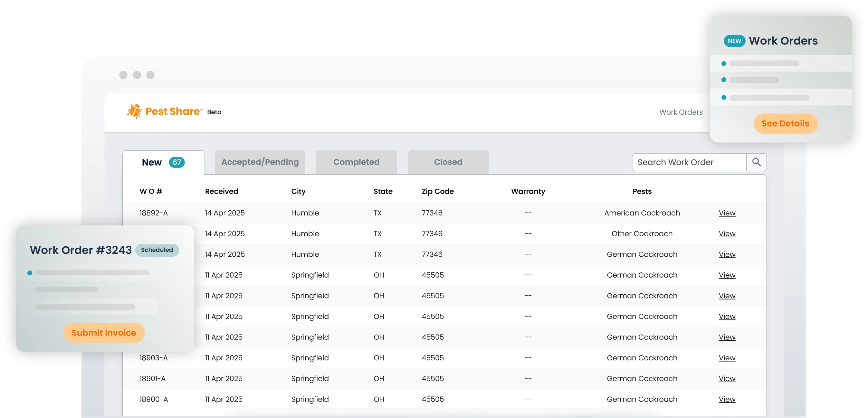View the Other Cockroach work order
The image size is (868, 418).
[727, 234]
